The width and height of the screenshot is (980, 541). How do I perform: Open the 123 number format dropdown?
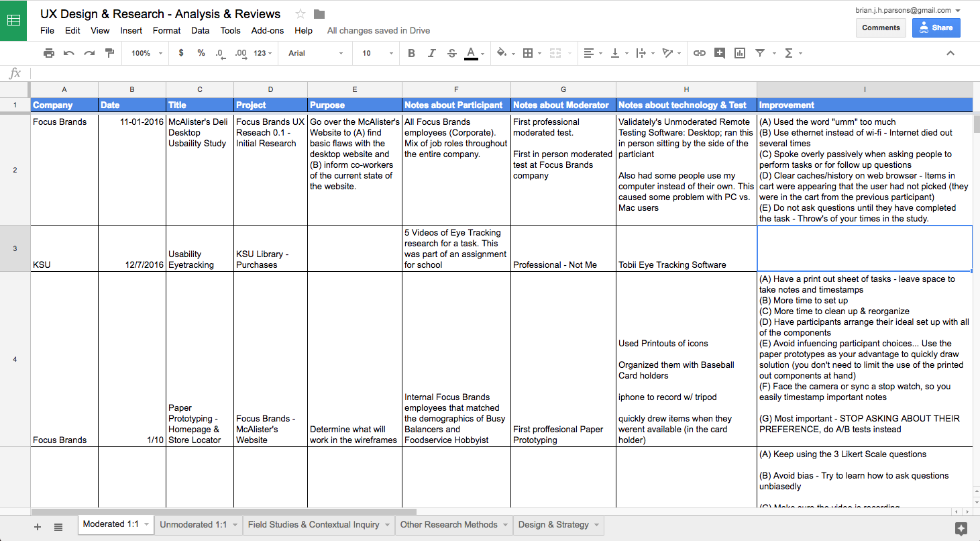click(x=264, y=53)
